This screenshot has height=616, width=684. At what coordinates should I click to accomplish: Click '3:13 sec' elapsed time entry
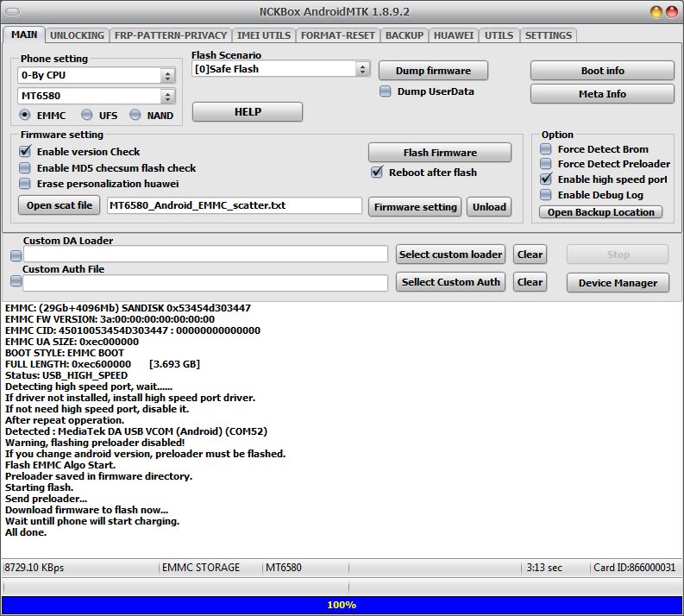coord(544,568)
